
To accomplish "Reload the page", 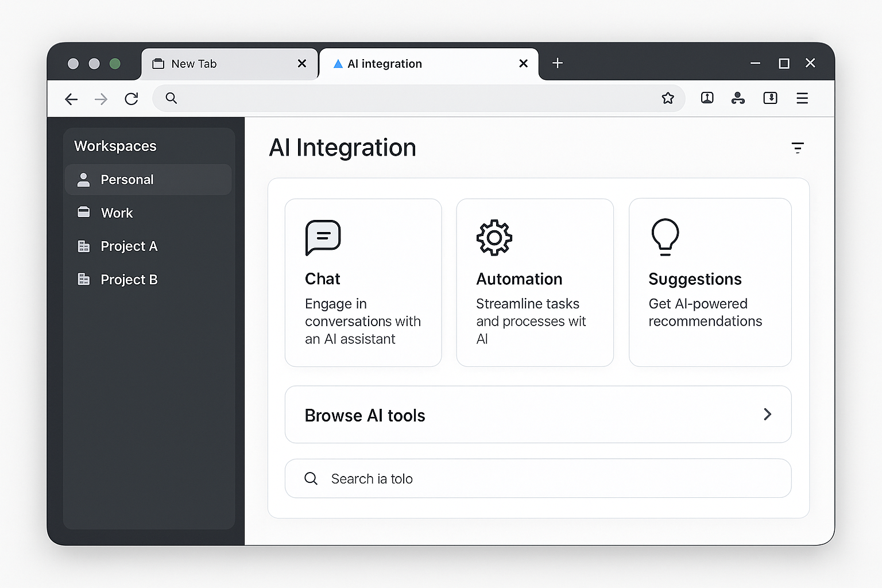I will pyautogui.click(x=131, y=99).
